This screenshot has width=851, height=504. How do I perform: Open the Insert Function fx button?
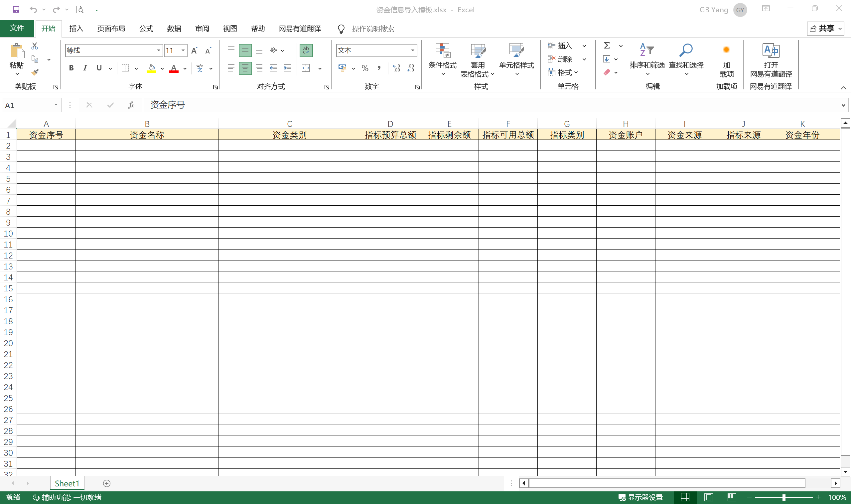click(x=131, y=105)
